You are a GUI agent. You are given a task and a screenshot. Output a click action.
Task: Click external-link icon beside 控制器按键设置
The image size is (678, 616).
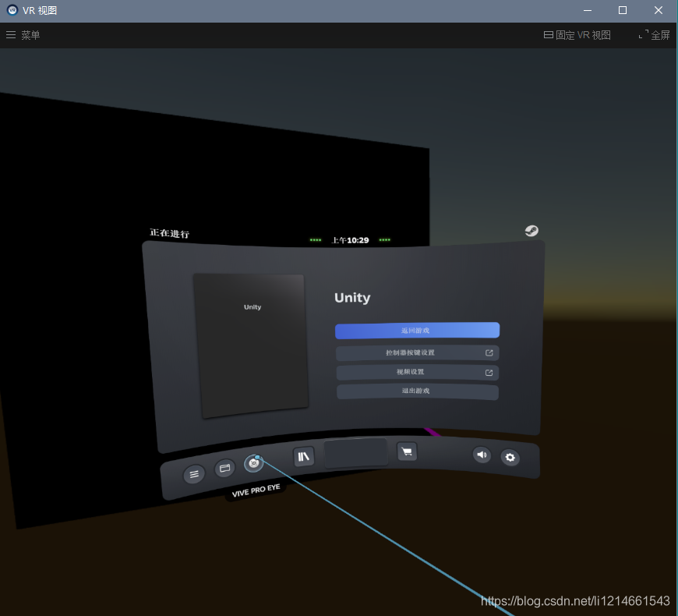pyautogui.click(x=489, y=352)
